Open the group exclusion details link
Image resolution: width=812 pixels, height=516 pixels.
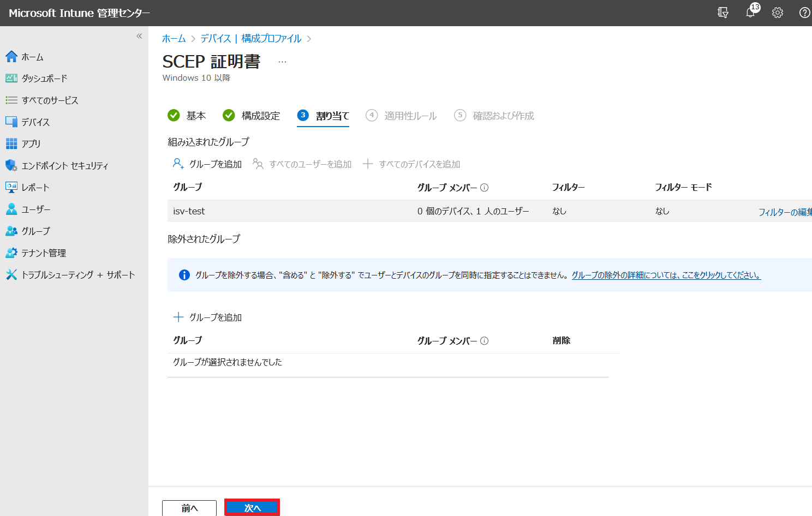[x=666, y=275]
